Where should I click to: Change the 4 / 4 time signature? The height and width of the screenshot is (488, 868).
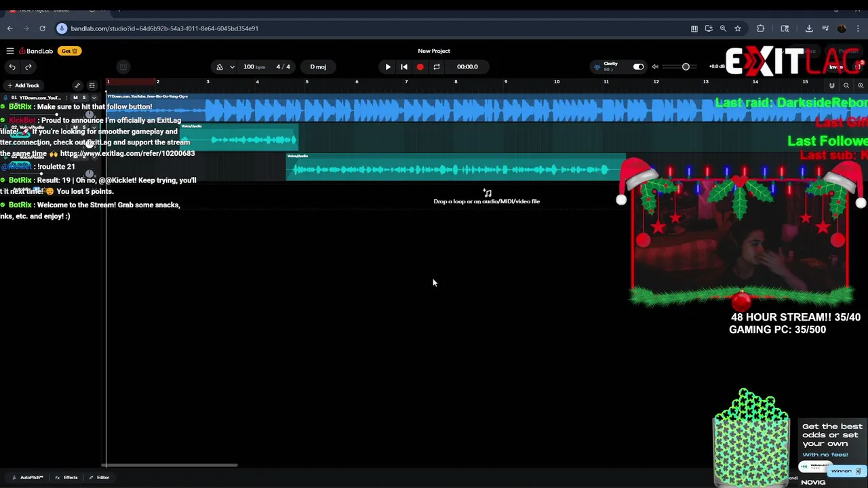[x=283, y=66]
